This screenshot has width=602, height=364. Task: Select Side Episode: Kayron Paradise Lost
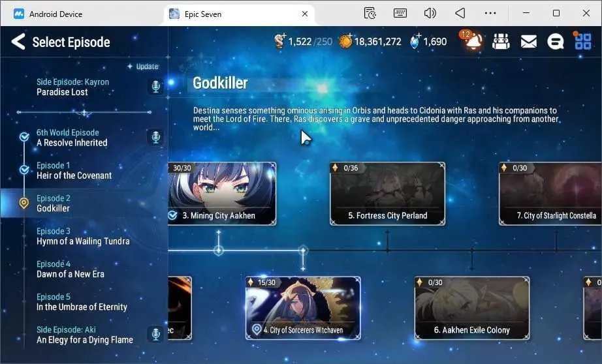(84, 87)
